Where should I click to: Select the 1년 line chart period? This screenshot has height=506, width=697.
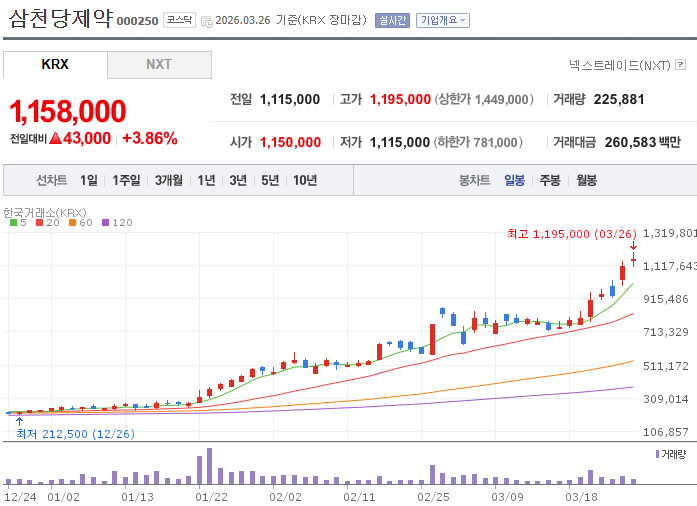(x=206, y=180)
